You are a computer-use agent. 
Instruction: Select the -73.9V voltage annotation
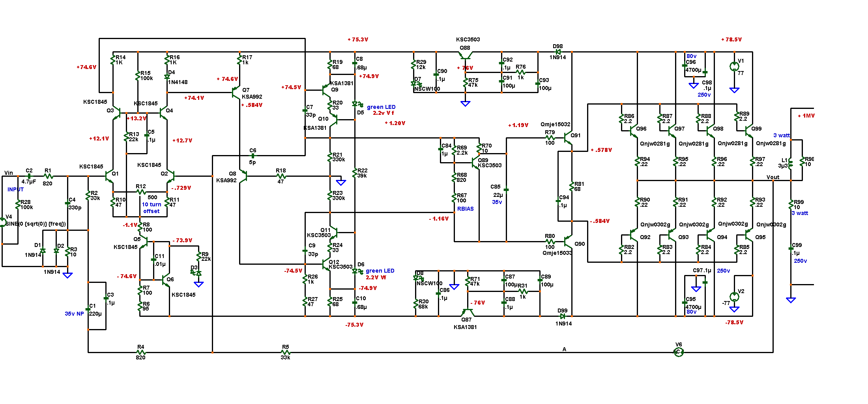tap(182, 240)
